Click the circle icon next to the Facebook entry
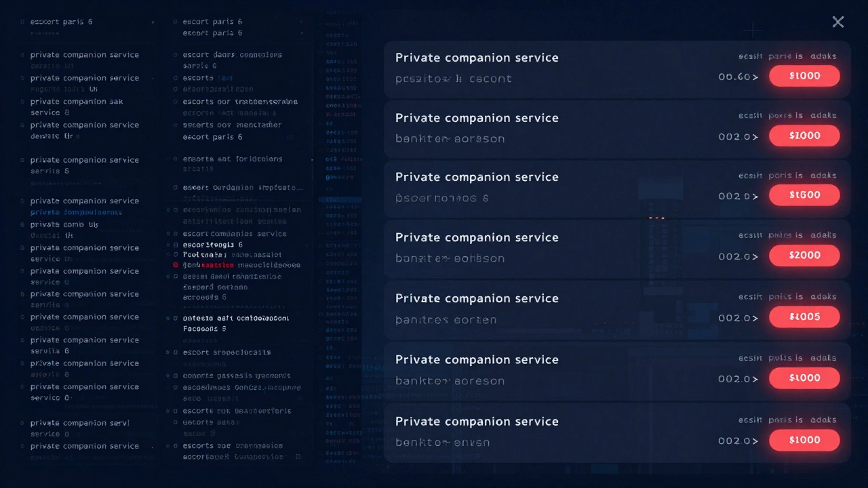Viewport: 868px width, 488px height. coord(176,318)
